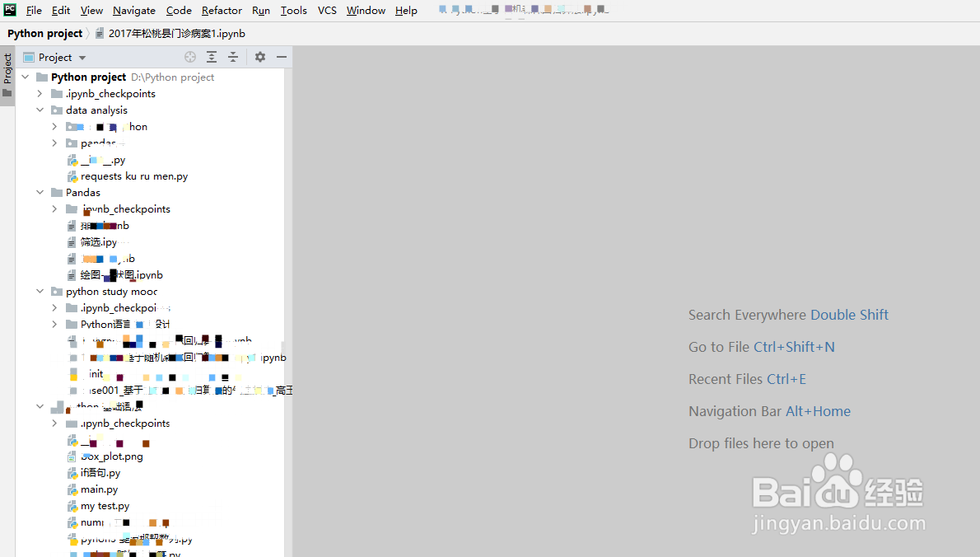Select the top-level .ipynb_checkpoints folder
The height and width of the screenshot is (557, 980).
pos(110,93)
